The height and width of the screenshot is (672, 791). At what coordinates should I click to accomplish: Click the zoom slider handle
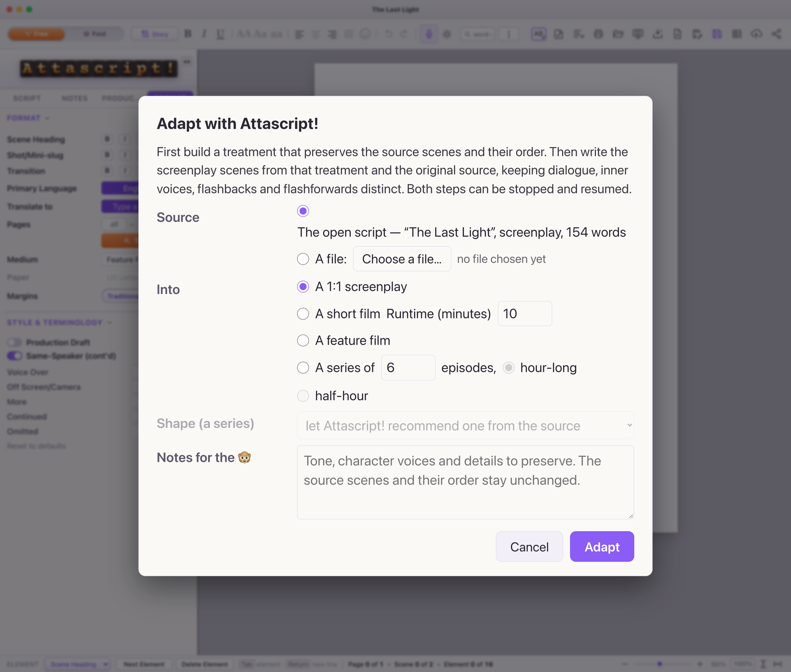[659, 664]
